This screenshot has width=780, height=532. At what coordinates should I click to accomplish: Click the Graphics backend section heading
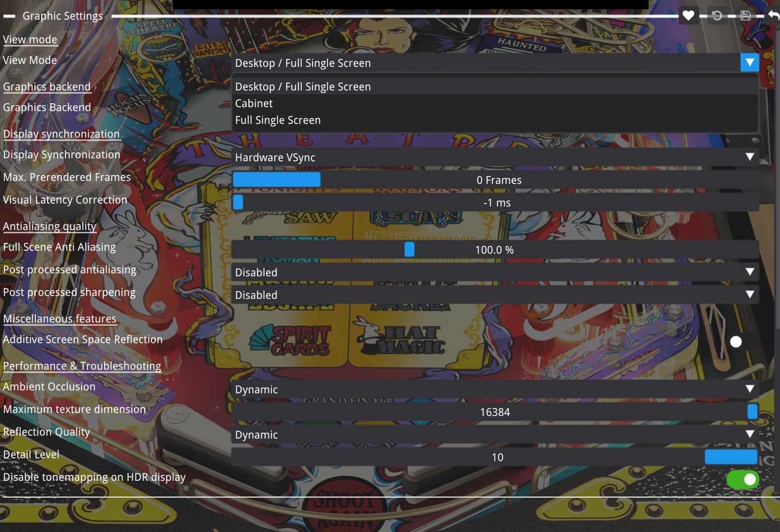(x=47, y=87)
